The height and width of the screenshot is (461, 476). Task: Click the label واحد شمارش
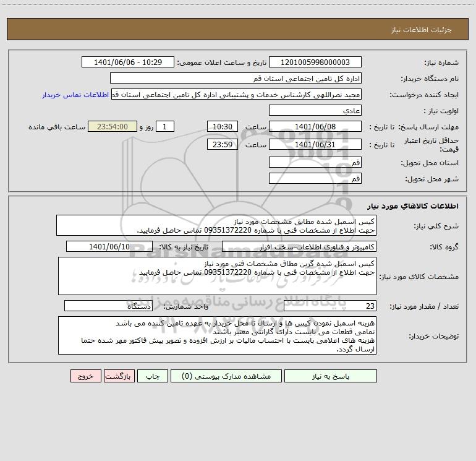tap(186, 306)
